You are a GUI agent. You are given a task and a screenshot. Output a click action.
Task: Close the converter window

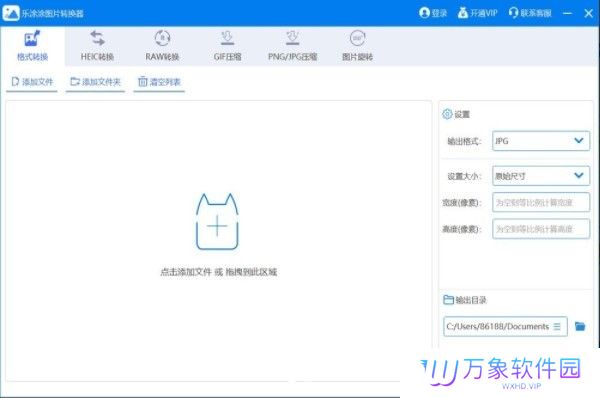pyautogui.click(x=589, y=13)
